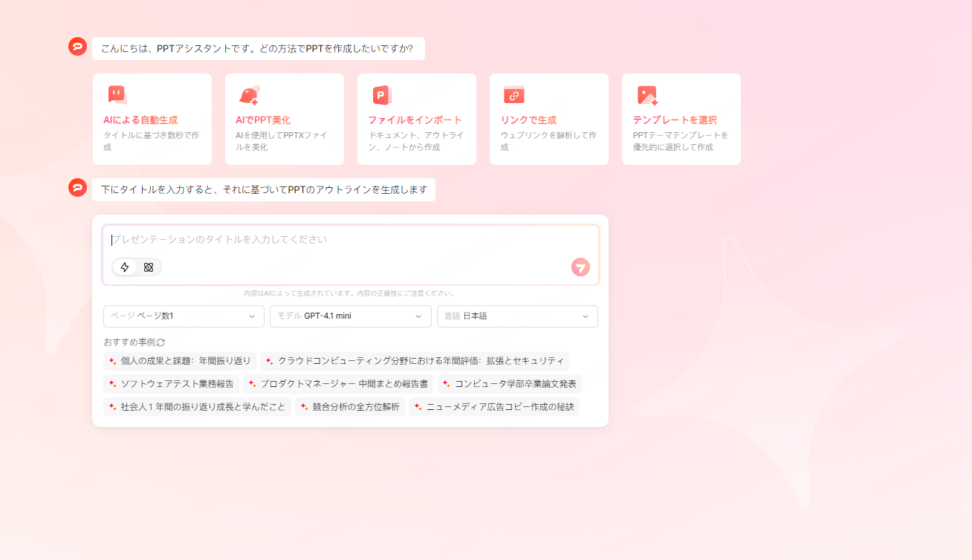Image resolution: width=972 pixels, height=560 pixels.
Task: Click the リンクで生成 link icon
Action: 513,95
